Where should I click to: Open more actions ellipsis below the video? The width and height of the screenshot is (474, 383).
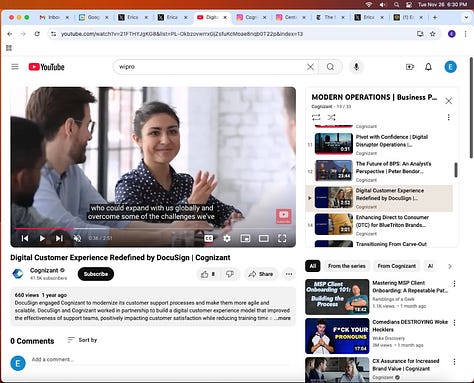[289, 274]
